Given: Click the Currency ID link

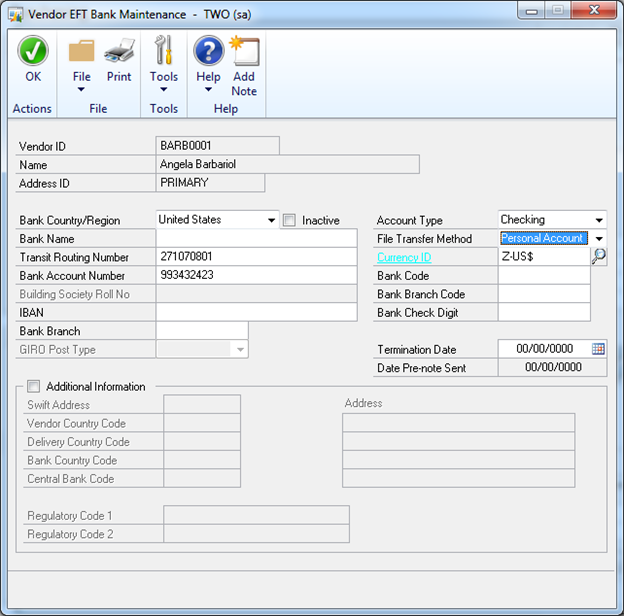Looking at the screenshot, I should click(x=404, y=257).
